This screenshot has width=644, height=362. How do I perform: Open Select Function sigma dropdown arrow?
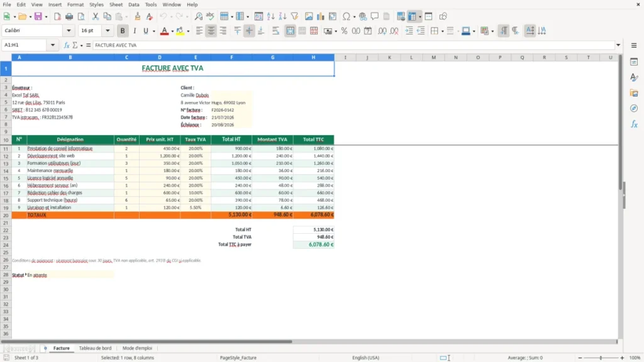[x=81, y=45]
